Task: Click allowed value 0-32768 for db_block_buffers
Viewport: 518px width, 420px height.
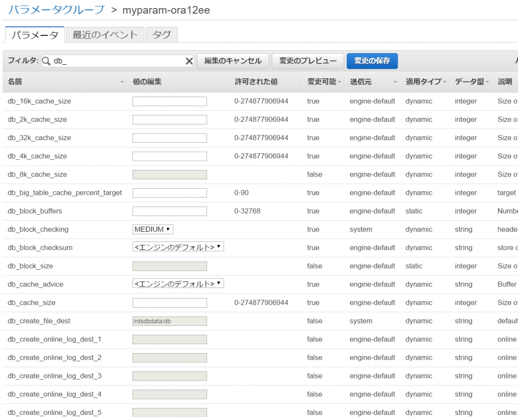Action: [247, 211]
